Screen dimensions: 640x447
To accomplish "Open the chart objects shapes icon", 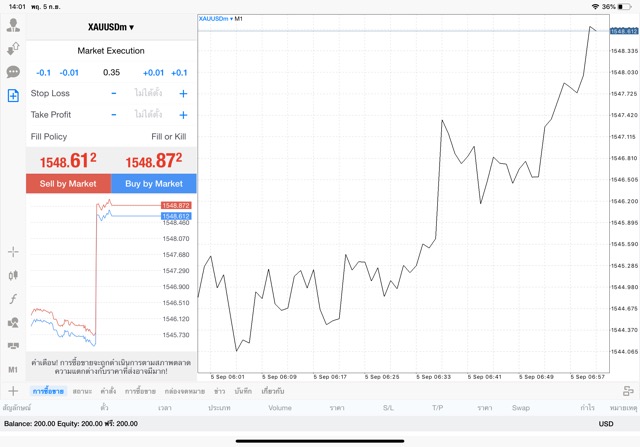I will [x=13, y=323].
